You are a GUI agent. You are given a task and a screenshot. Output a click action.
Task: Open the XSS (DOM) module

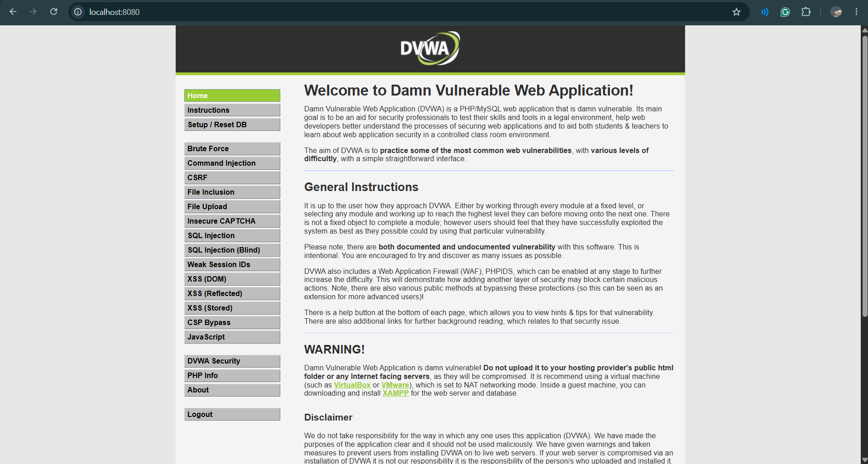click(x=232, y=279)
